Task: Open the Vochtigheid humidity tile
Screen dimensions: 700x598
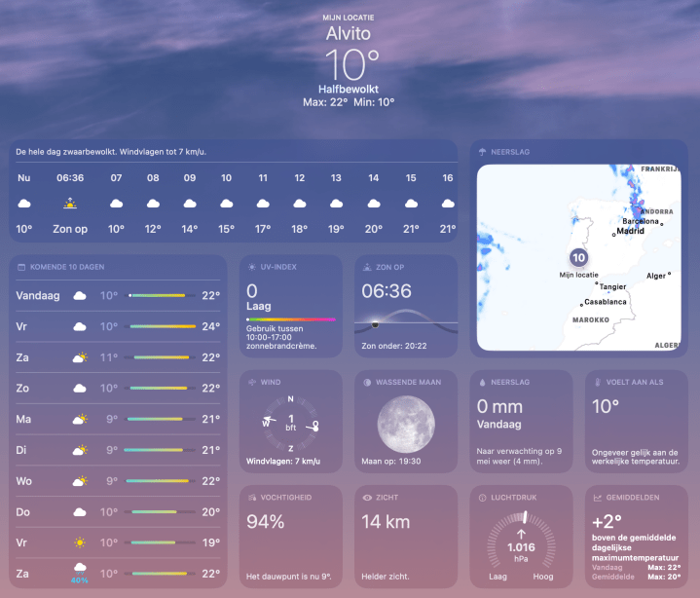Action: pos(290,536)
